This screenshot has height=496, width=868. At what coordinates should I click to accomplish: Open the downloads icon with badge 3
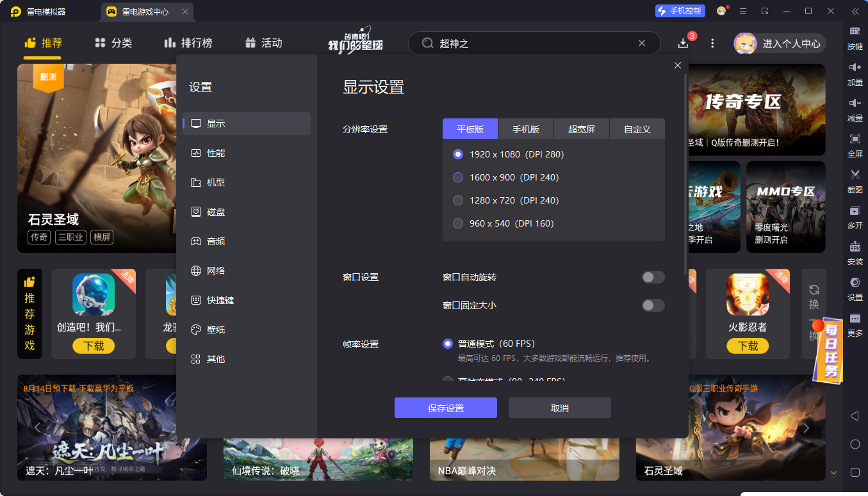(x=684, y=43)
